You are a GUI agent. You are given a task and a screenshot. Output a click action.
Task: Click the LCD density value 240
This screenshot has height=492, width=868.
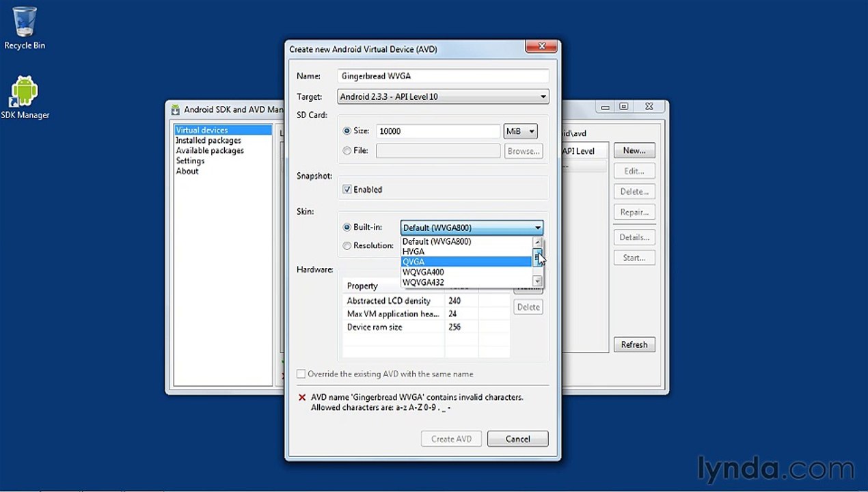pos(455,301)
